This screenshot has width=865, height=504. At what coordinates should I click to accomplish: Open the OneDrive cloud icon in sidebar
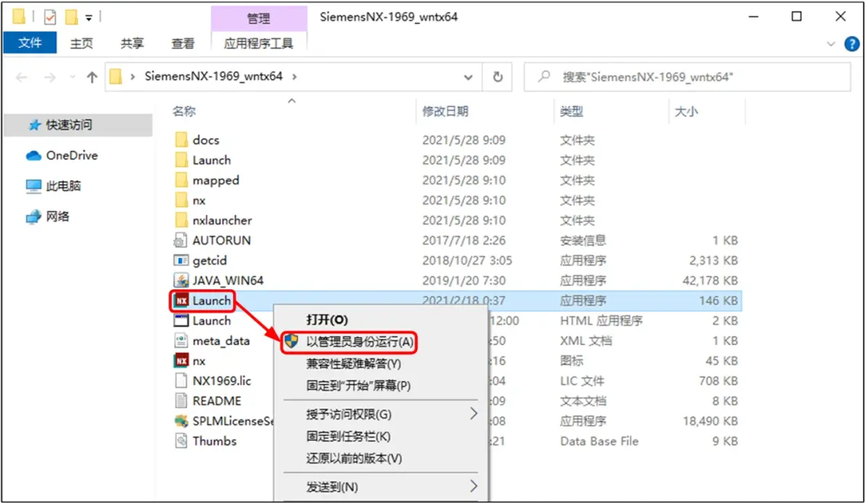point(33,155)
